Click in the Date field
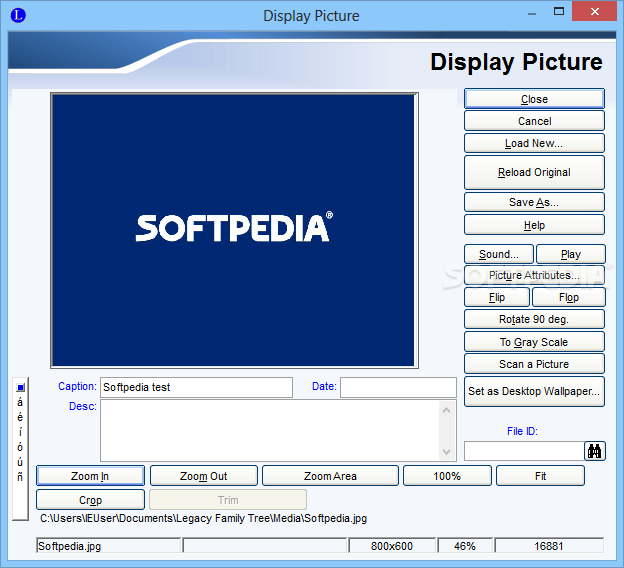 pos(398,387)
